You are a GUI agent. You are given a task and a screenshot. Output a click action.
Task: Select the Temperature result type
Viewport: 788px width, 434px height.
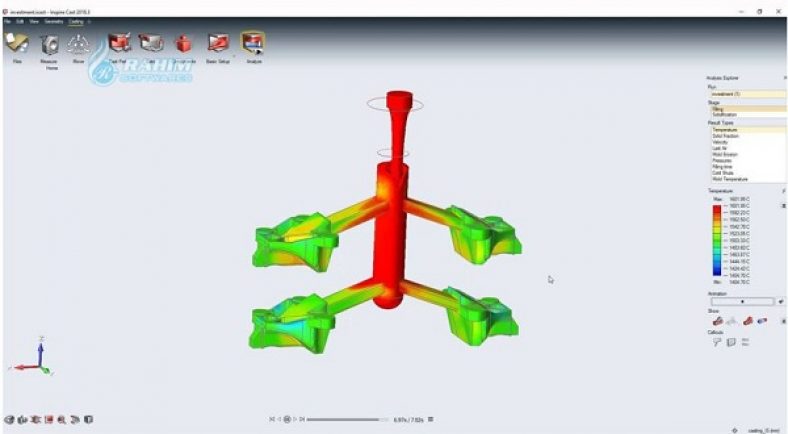(747, 130)
